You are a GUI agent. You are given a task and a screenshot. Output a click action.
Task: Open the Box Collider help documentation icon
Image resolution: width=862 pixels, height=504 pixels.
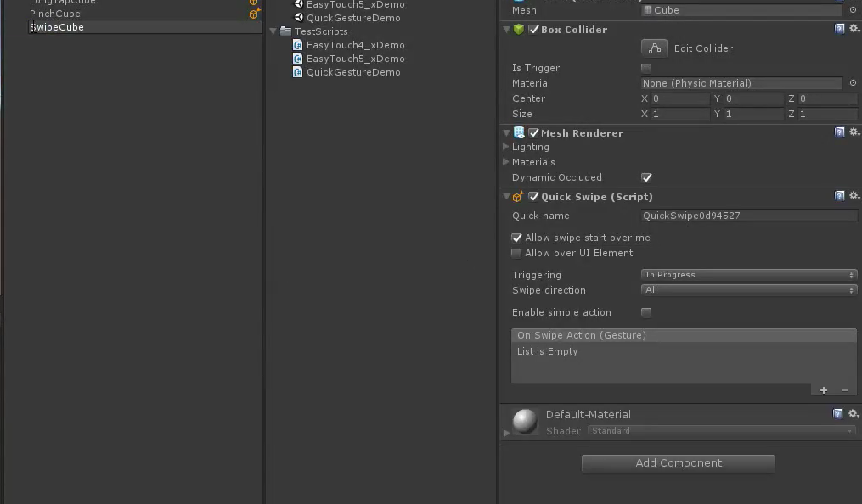click(839, 29)
